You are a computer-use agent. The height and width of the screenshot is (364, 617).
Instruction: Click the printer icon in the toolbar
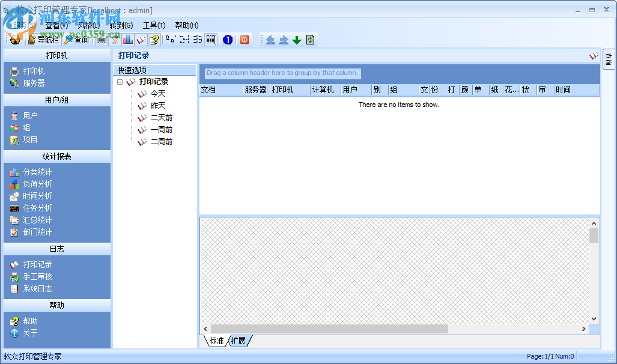point(102,40)
